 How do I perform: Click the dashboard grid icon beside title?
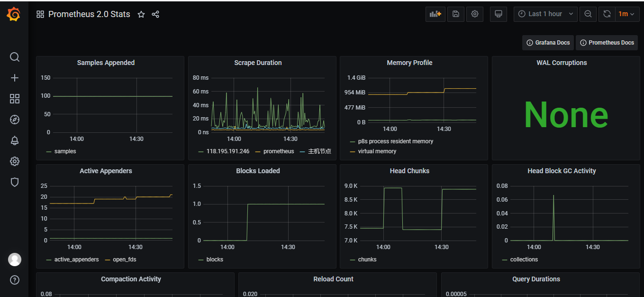pyautogui.click(x=40, y=14)
